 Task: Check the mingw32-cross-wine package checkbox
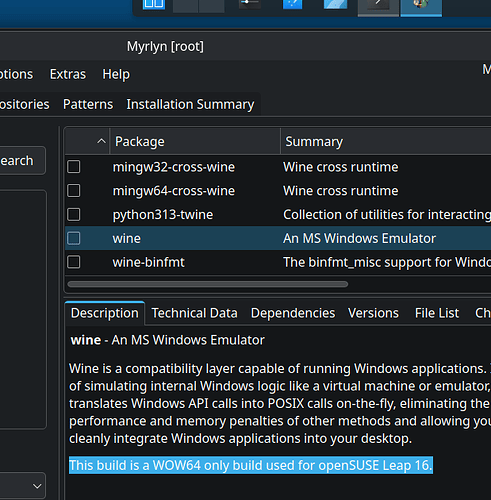[74, 167]
